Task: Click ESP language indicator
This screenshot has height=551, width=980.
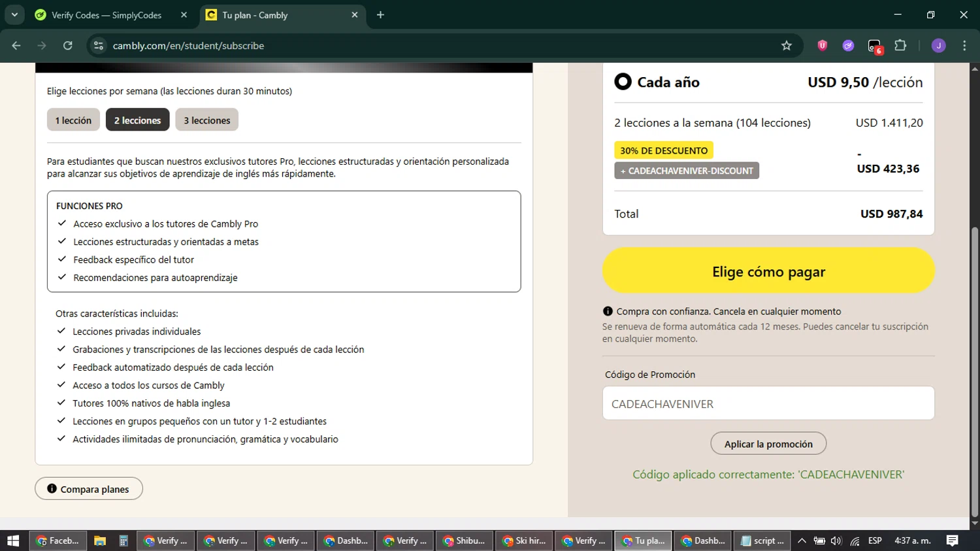Action: [875, 541]
